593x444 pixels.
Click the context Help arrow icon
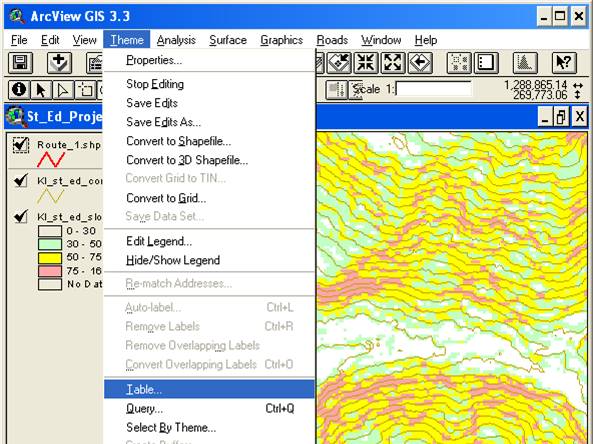[x=564, y=62]
